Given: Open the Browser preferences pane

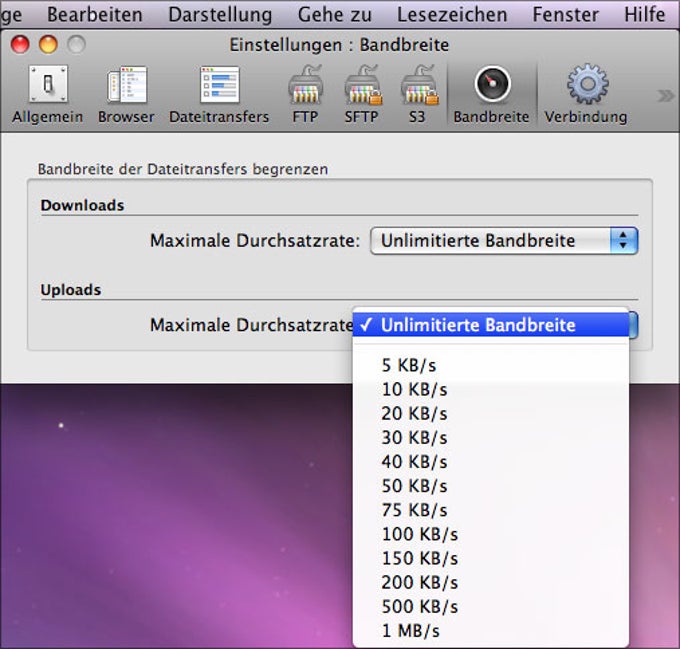Looking at the screenshot, I should [126, 95].
